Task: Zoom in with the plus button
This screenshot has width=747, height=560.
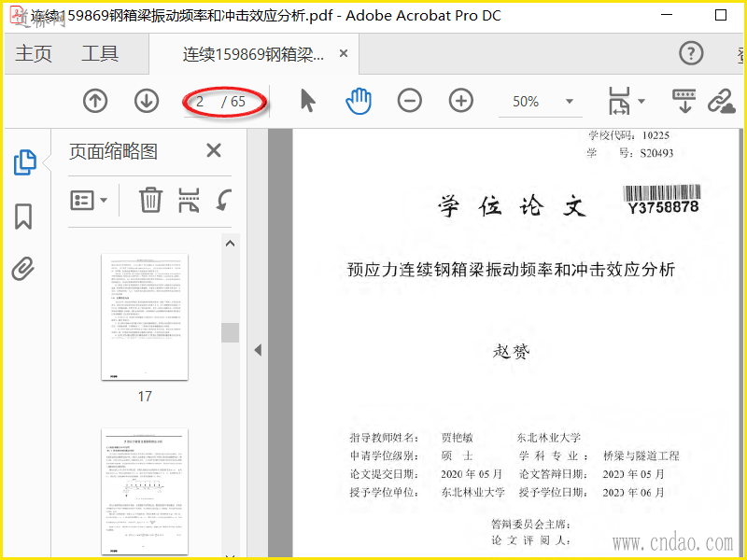Action: (460, 101)
